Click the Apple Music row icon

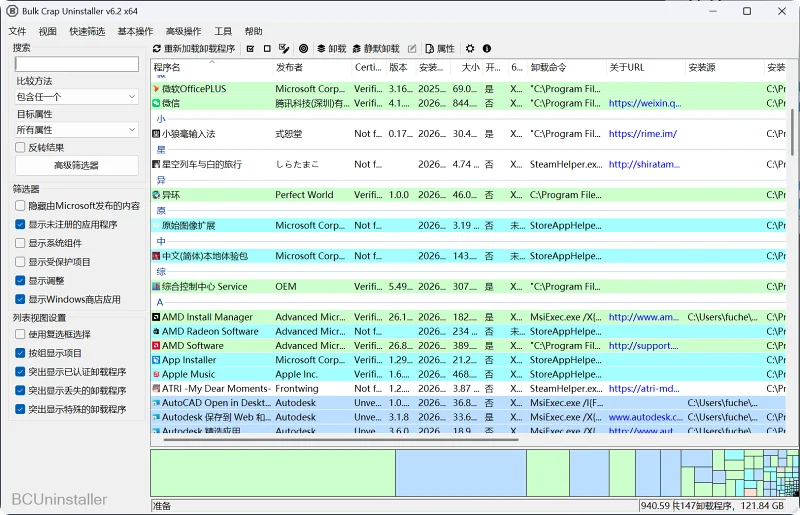(x=156, y=374)
